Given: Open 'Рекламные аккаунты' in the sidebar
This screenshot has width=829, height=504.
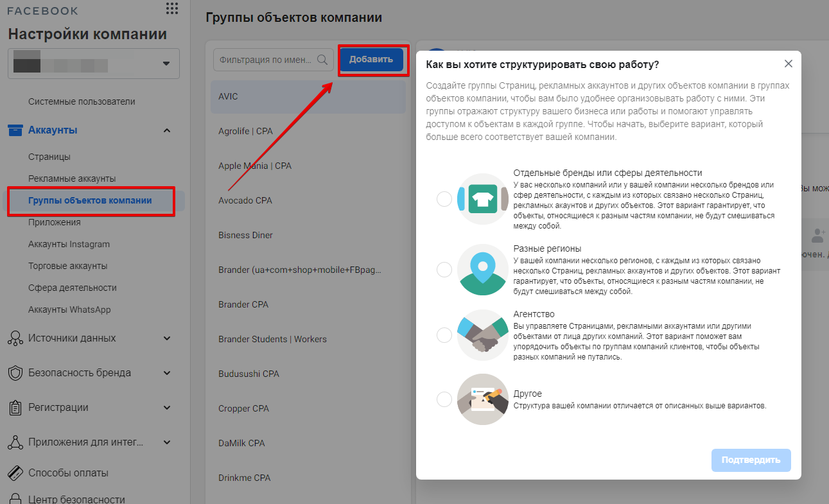Looking at the screenshot, I should coord(72,178).
